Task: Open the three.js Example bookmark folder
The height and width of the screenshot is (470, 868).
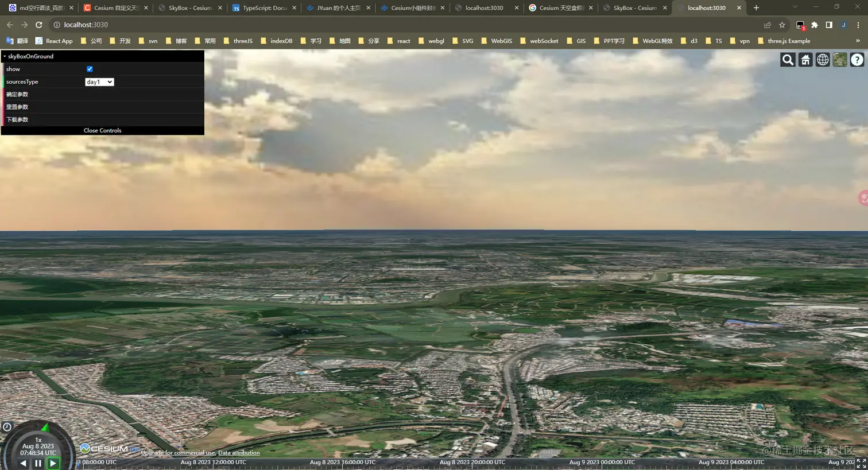Action: click(x=784, y=41)
